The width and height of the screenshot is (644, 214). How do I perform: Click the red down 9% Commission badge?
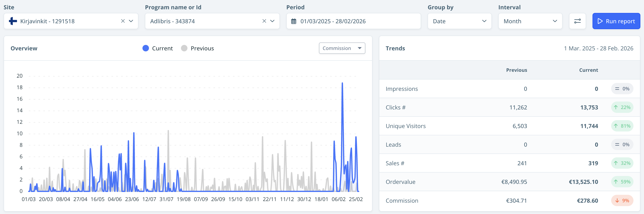point(622,200)
